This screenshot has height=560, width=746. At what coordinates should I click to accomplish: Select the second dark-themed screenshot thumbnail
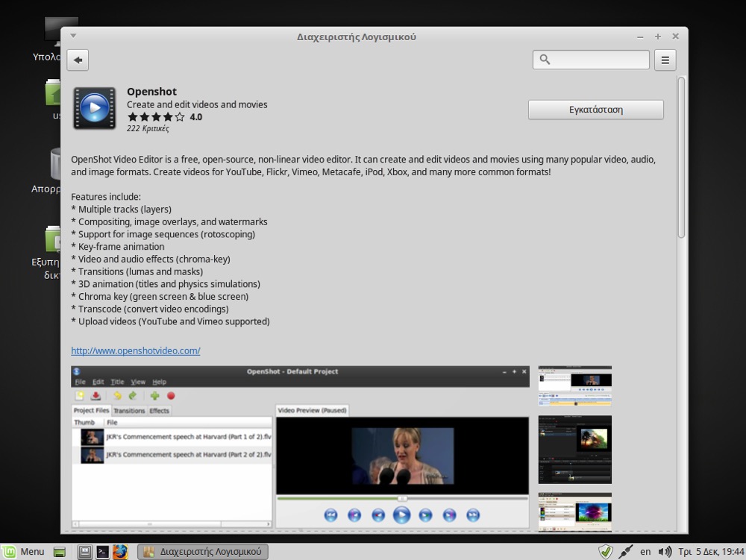point(574,450)
